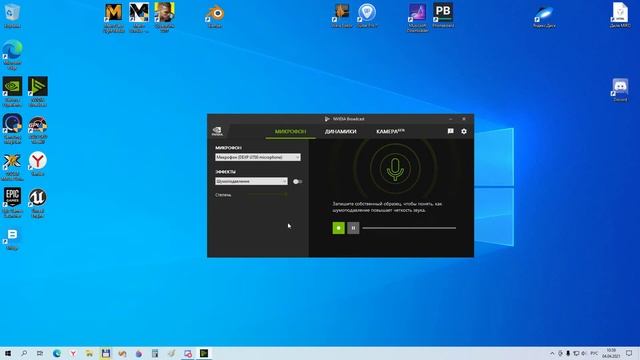Show hidden tray icons chevron
Screen dimensions: 640x360
pyautogui.click(x=552, y=353)
